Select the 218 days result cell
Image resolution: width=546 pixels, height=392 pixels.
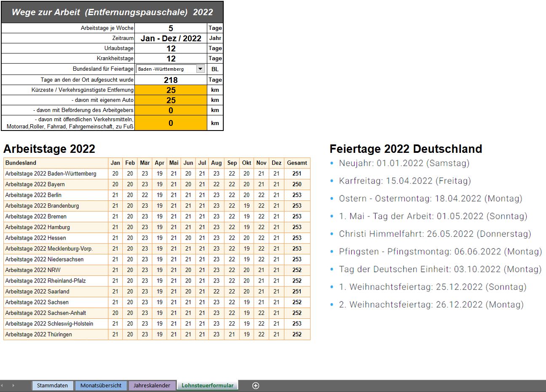point(171,80)
